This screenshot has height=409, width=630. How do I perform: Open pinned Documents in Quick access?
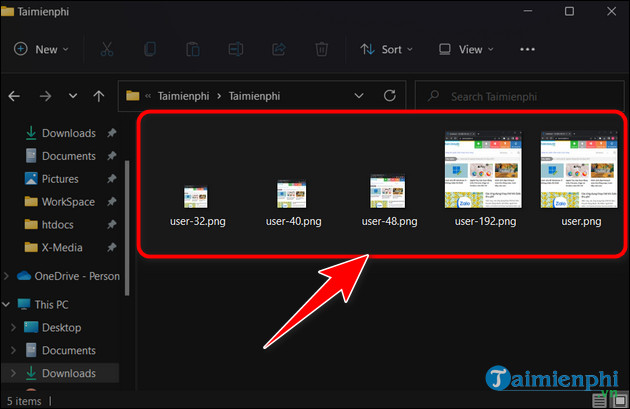click(x=69, y=156)
